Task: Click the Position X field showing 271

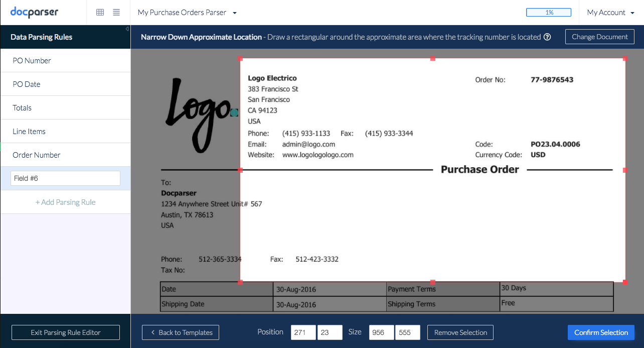Action: point(303,332)
